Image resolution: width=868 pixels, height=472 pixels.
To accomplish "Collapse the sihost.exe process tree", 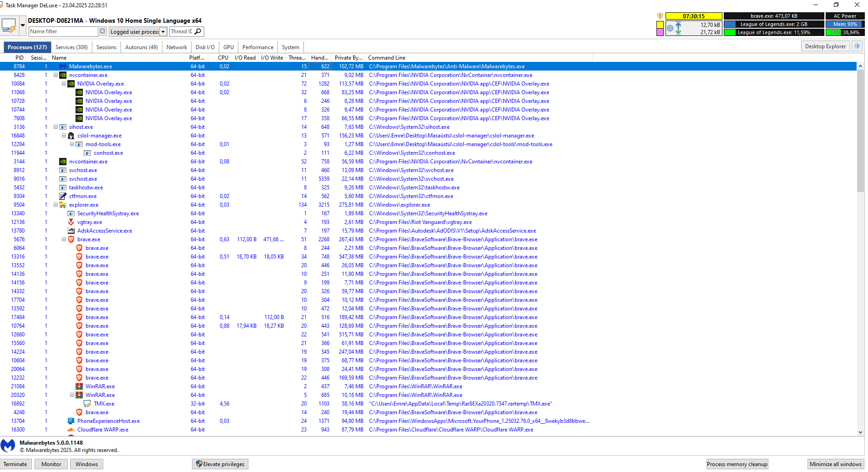I will click(x=56, y=127).
